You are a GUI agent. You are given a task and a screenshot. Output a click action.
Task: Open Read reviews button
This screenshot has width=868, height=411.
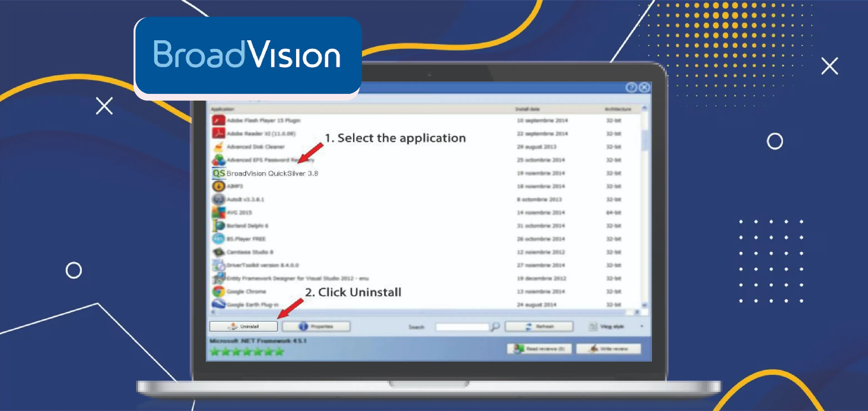(x=539, y=349)
